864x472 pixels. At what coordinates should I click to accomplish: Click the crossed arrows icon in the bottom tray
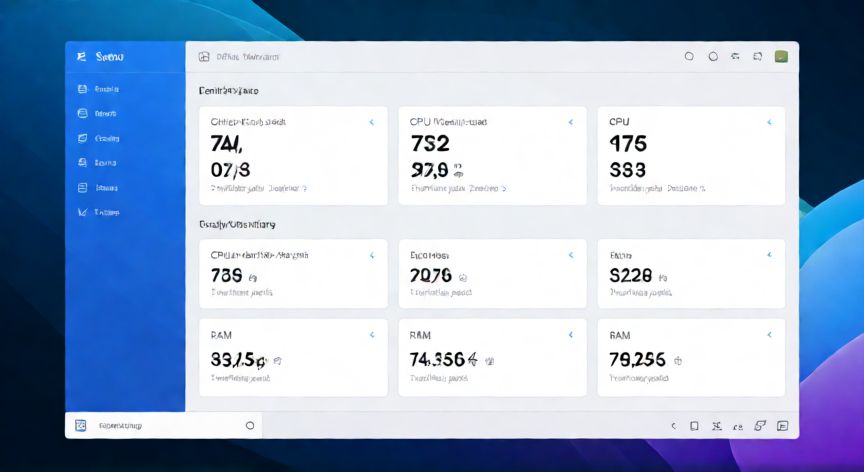[716, 426]
